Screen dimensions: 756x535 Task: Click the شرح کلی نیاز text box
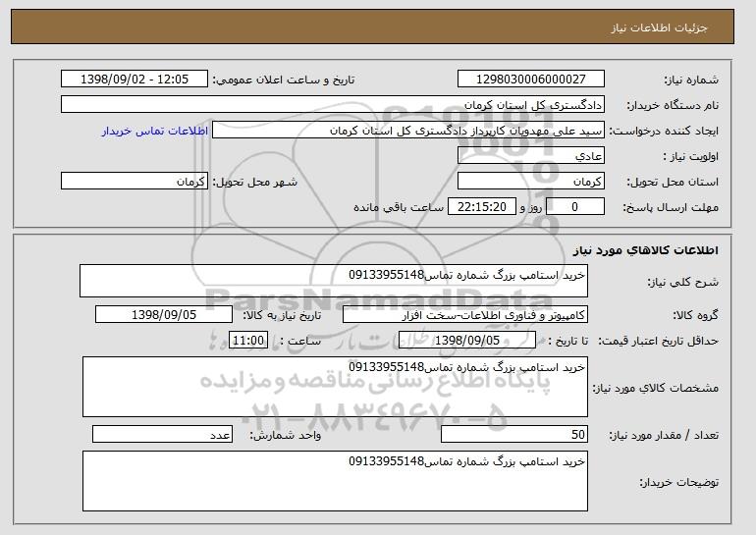coord(334,281)
